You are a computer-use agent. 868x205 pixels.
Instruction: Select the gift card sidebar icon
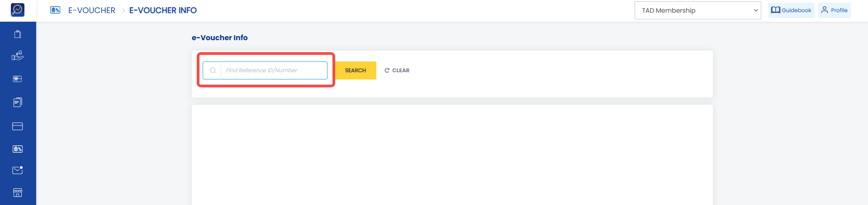(18, 79)
